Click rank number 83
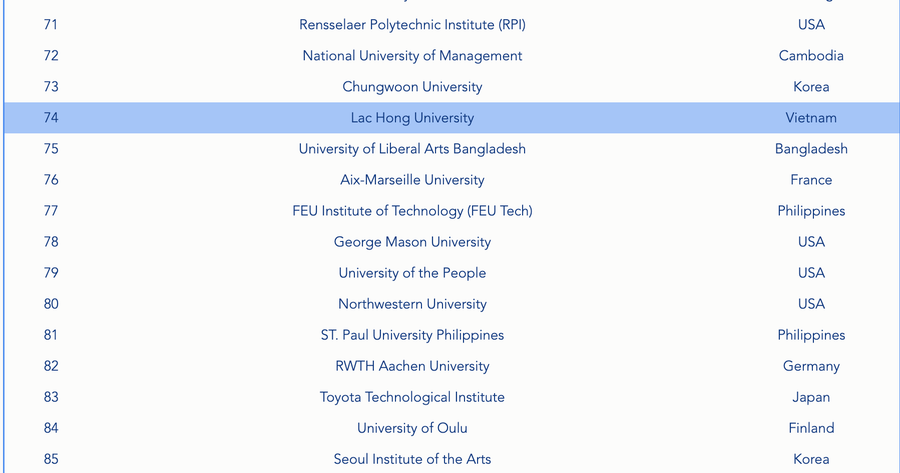Screen dimensions: 900x473 pos(51,397)
